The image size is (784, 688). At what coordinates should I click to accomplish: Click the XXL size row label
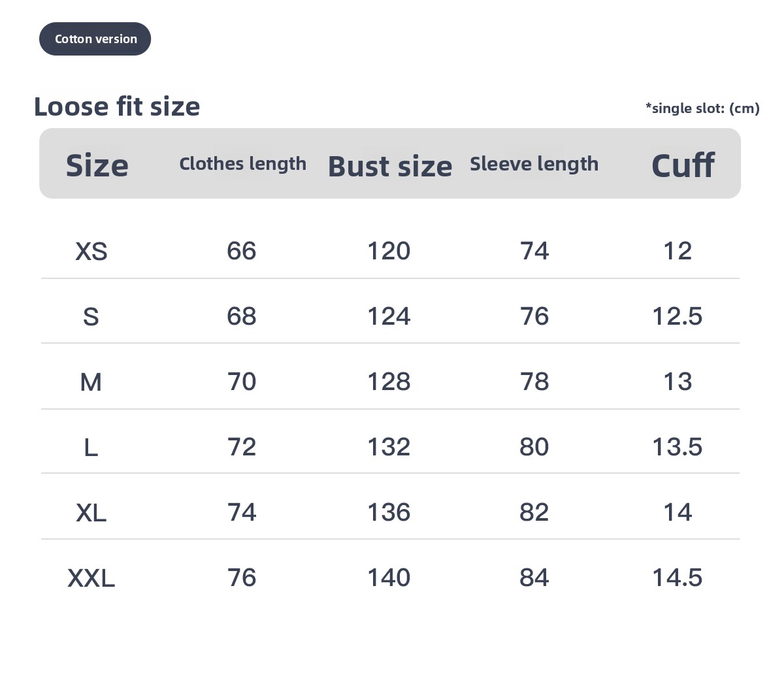tap(91, 578)
